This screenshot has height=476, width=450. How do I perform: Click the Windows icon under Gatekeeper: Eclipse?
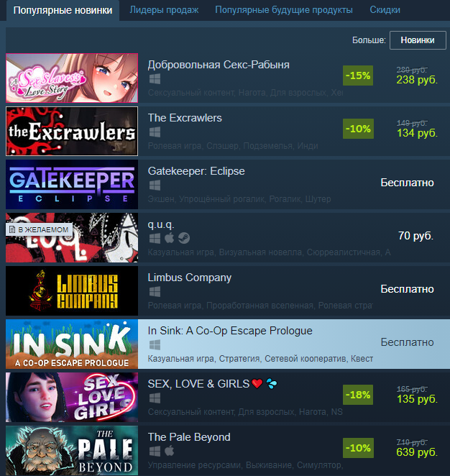155,186
